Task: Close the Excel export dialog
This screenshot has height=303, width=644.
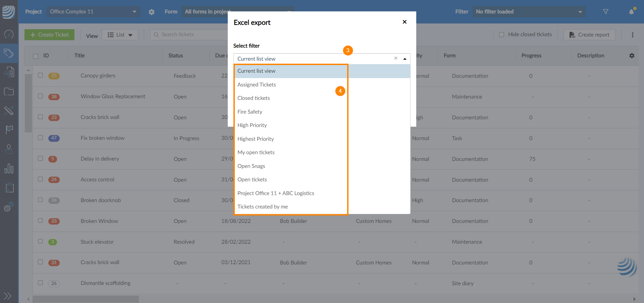Action: tap(405, 22)
